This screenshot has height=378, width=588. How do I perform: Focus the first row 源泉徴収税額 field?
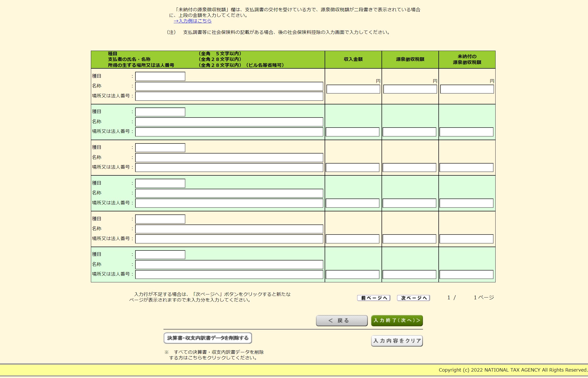coord(410,89)
